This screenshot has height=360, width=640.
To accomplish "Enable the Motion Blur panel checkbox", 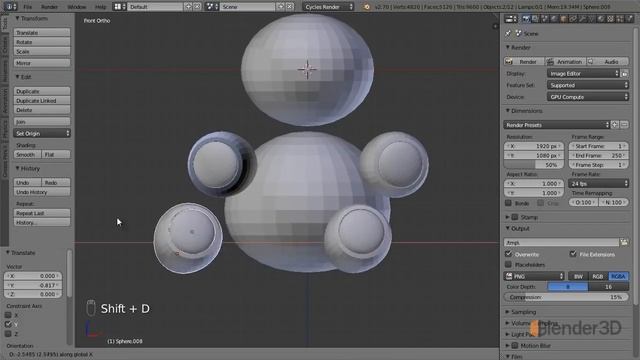I will (515, 345).
